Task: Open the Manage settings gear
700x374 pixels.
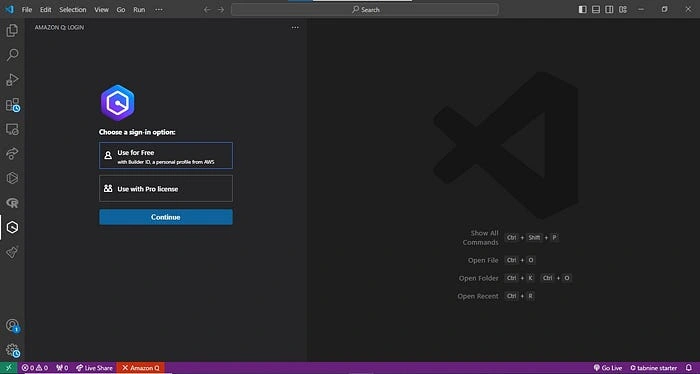Action: pyautogui.click(x=12, y=350)
